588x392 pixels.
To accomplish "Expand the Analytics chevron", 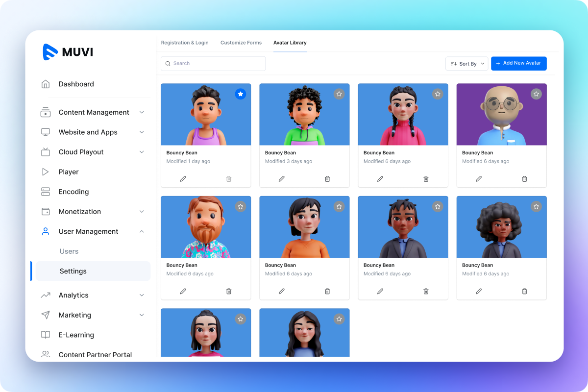I will click(x=142, y=295).
